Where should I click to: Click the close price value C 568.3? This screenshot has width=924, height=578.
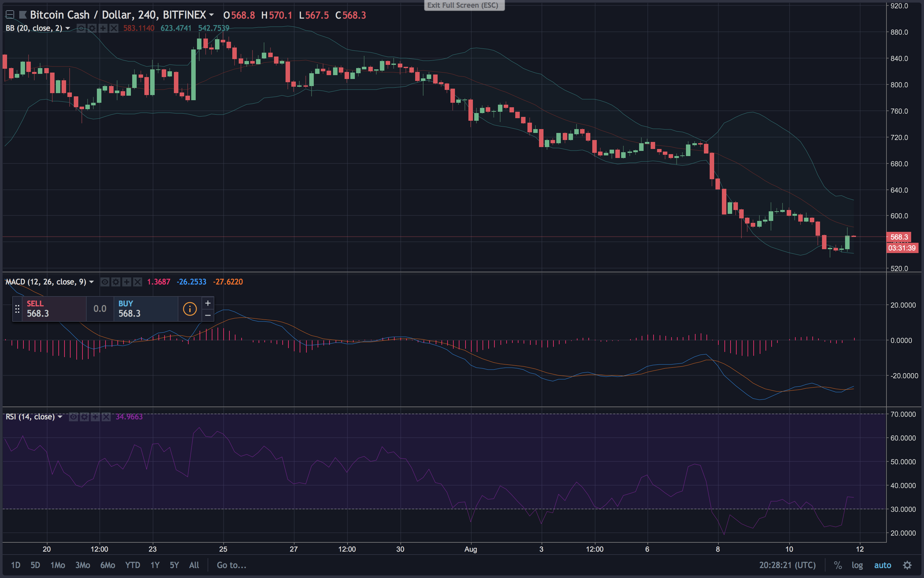350,15
